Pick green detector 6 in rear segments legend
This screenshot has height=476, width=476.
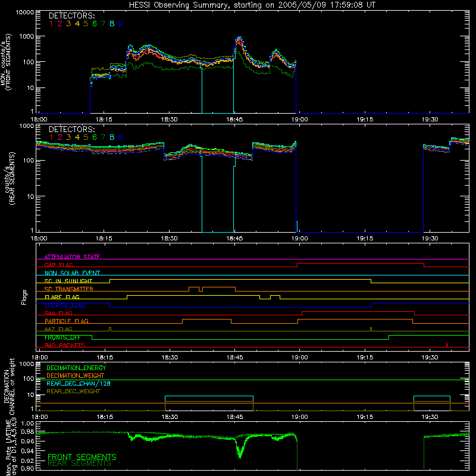[x=95, y=137]
